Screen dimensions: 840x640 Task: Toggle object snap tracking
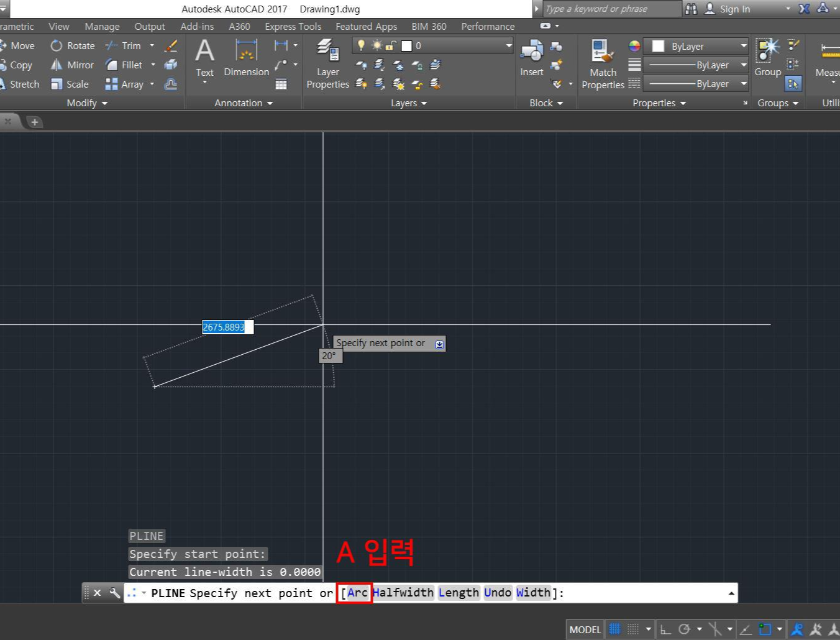click(746, 629)
